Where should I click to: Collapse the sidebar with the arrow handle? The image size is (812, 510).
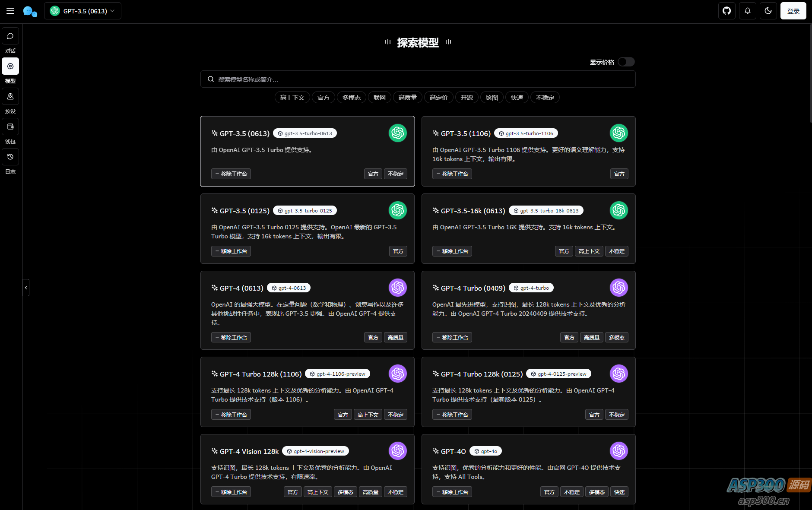pos(26,288)
